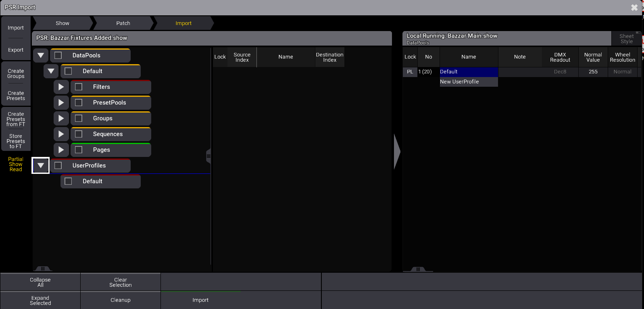Check the DataPools checkbox
This screenshot has width=644, height=309.
(58, 55)
